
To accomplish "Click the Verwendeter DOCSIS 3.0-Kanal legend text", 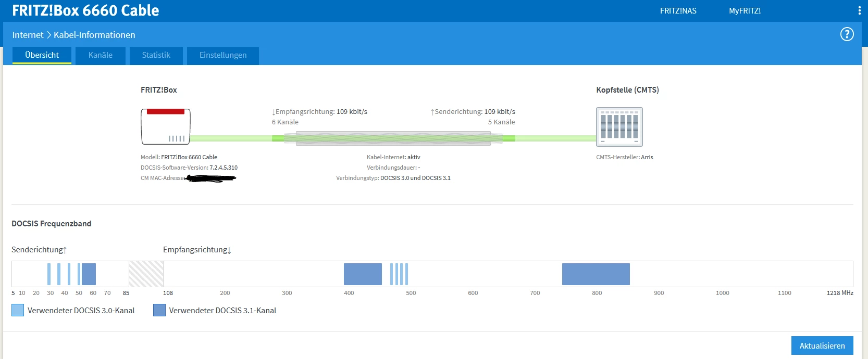I will pos(81,311).
